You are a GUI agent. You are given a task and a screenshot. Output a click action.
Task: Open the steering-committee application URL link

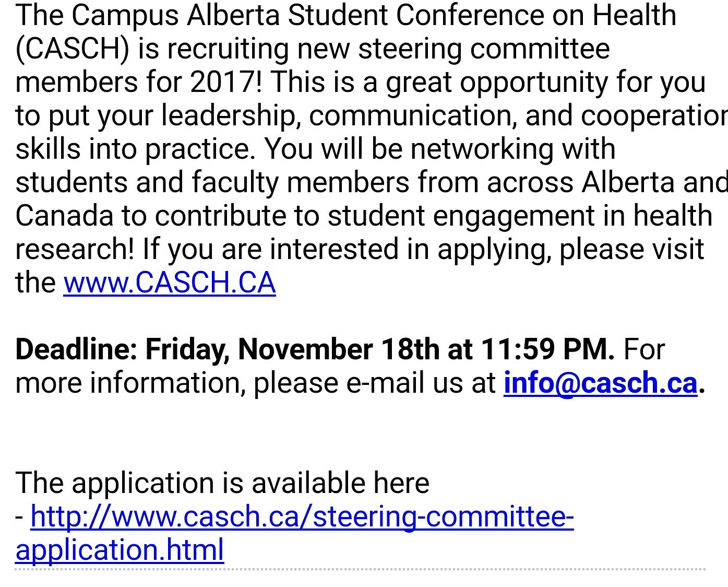(295, 533)
